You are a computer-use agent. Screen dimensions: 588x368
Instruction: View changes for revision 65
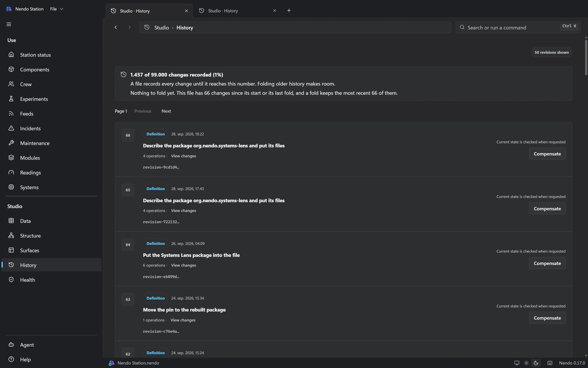(183, 211)
